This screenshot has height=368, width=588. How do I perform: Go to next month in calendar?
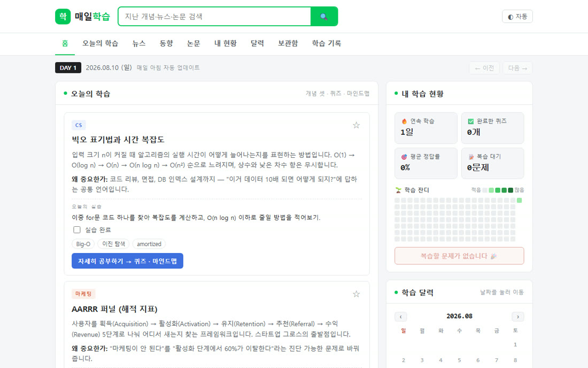click(518, 317)
